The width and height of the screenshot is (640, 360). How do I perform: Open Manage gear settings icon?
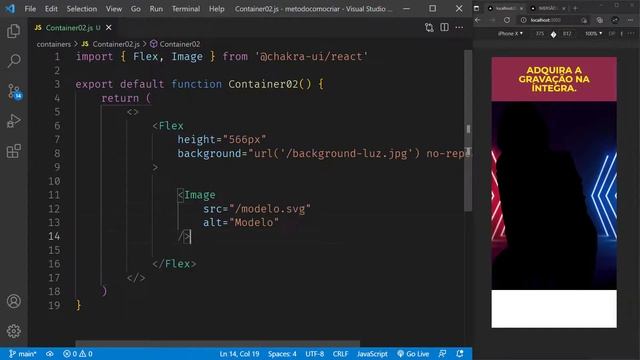pyautogui.click(x=13, y=331)
